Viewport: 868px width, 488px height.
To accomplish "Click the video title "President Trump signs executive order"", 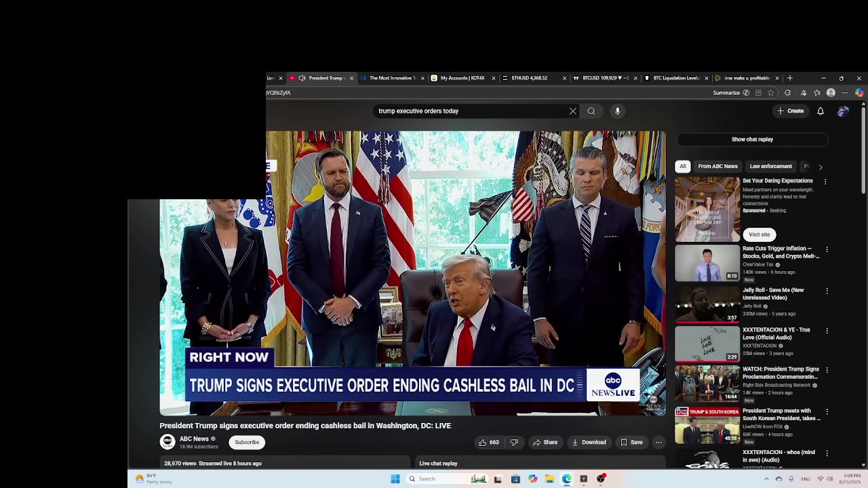I will (x=305, y=426).
